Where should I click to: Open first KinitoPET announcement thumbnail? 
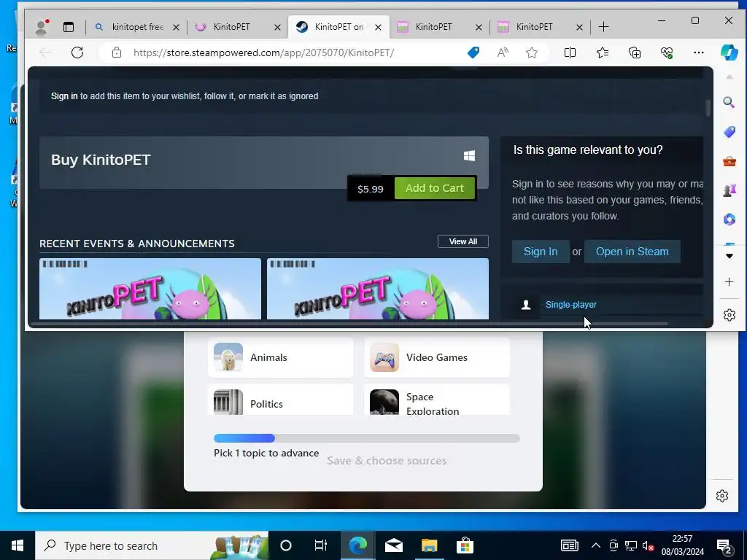point(150,289)
